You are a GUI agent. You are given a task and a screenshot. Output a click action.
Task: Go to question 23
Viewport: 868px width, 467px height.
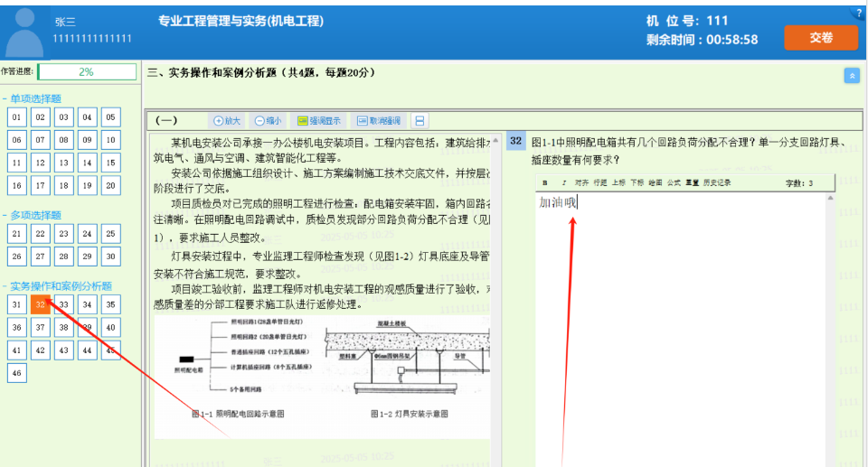pos(63,234)
